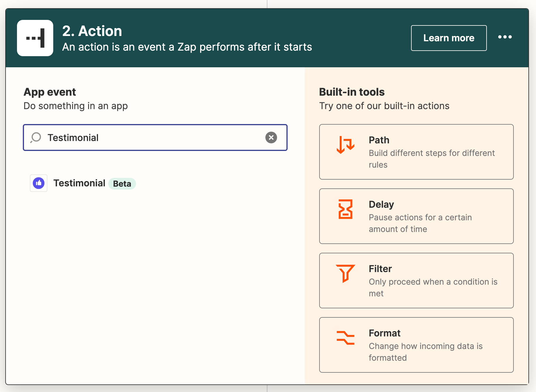Image resolution: width=536 pixels, height=392 pixels.
Task: Click 'Change how incoming data' description text
Action: click(x=425, y=346)
